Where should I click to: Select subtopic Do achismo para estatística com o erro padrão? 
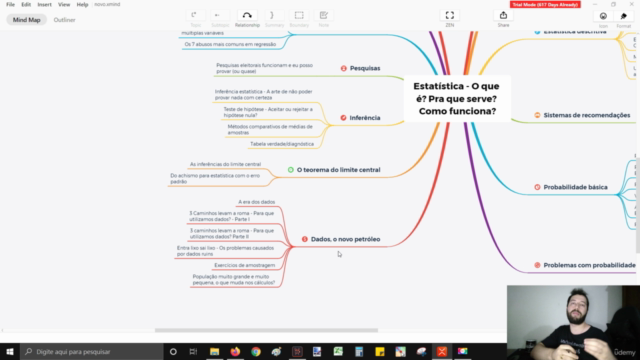pyautogui.click(x=215, y=178)
